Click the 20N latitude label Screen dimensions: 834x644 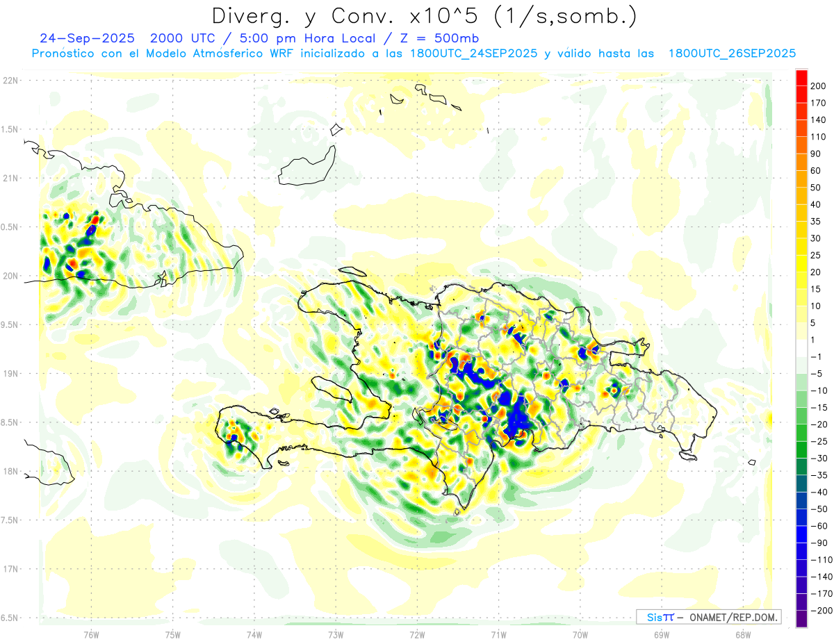click(x=10, y=276)
